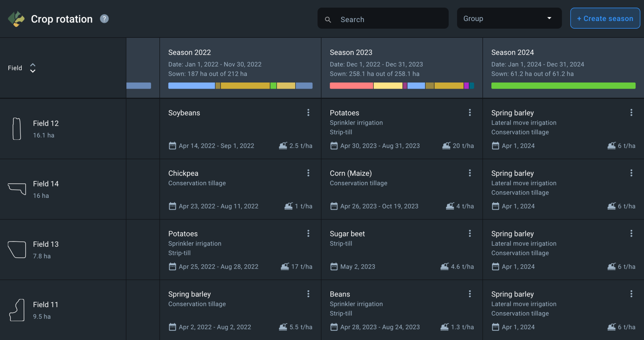
Task: Open the Field 14 row label
Action: pyautogui.click(x=46, y=184)
